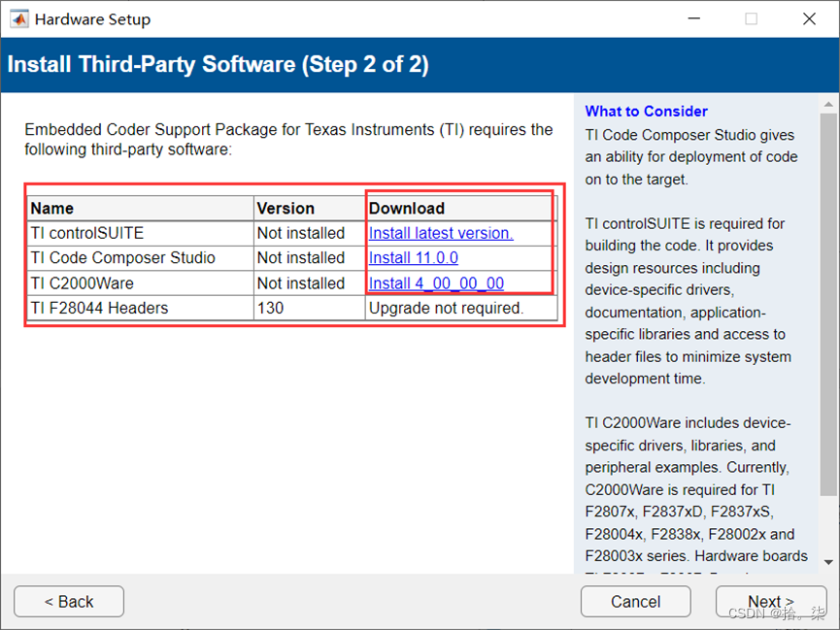The width and height of the screenshot is (840, 630).
Task: Click the MATLAB icon in title bar
Action: [19, 19]
